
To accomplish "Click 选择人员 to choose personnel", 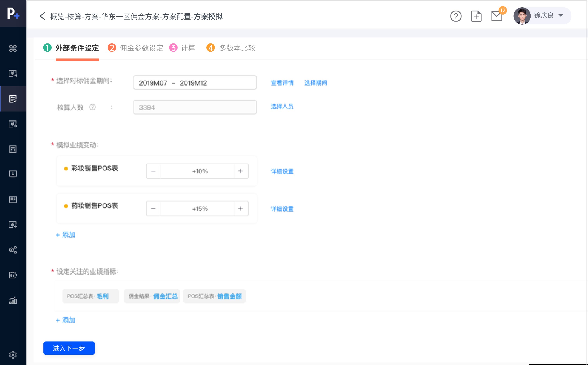I will [282, 107].
